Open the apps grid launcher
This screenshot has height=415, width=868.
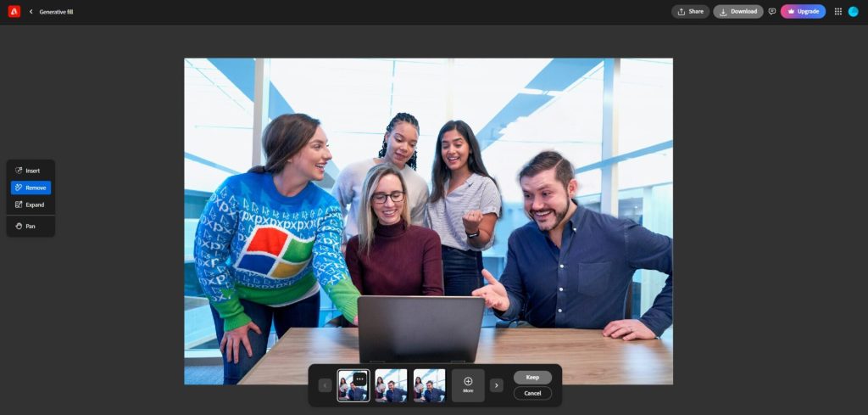click(837, 12)
